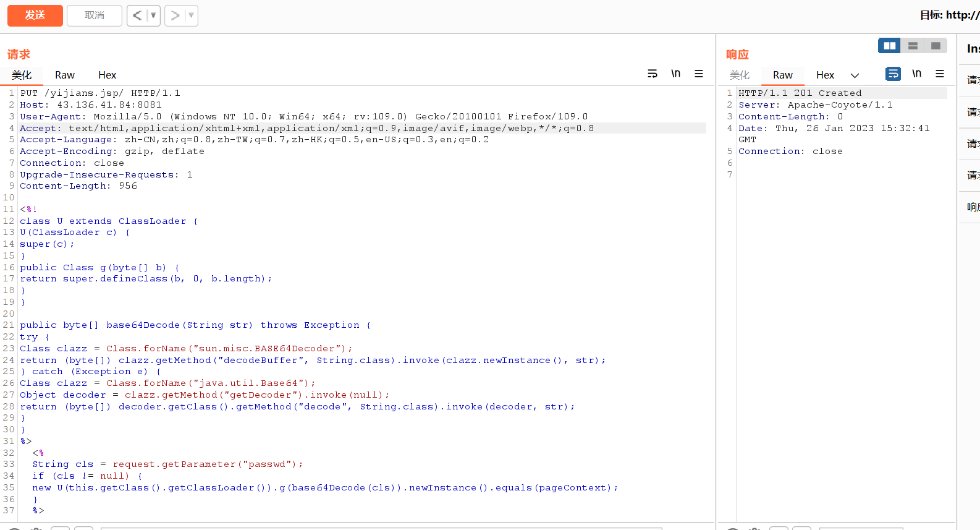Click 'Upgrade-Insecure-Requests: 1' line
The height and width of the screenshot is (530, 980).
(x=106, y=175)
